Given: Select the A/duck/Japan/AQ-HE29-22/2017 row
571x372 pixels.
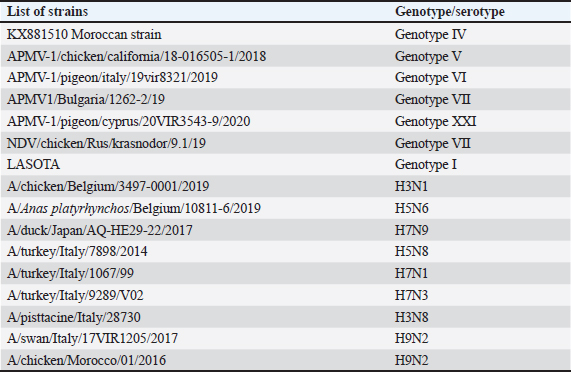Looking at the screenshot, I should click(286, 230).
